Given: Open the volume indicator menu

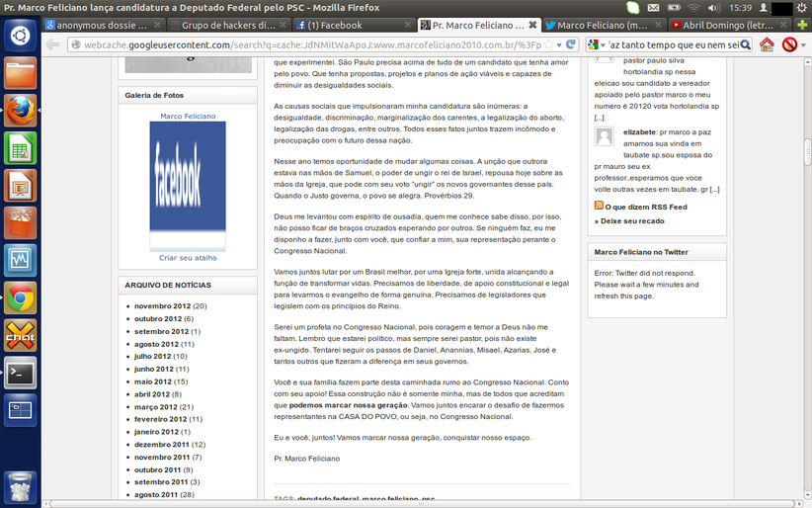Looking at the screenshot, I should (x=715, y=8).
